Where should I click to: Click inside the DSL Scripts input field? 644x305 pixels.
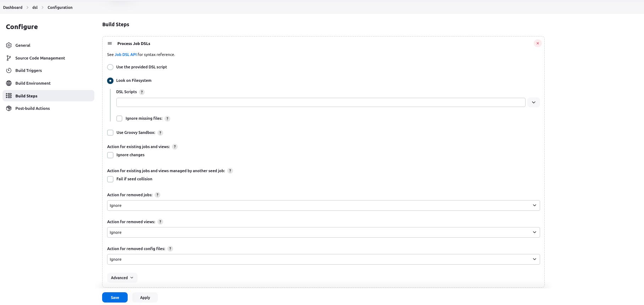tap(319, 102)
